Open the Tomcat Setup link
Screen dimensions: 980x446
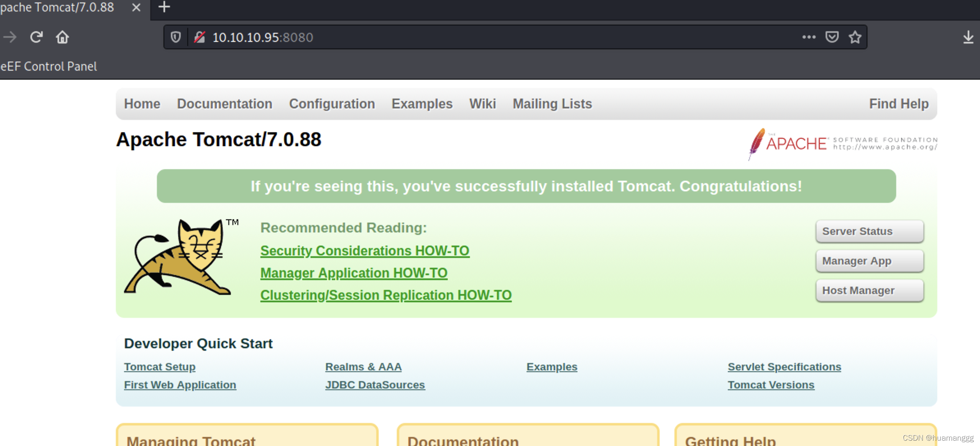click(x=160, y=367)
